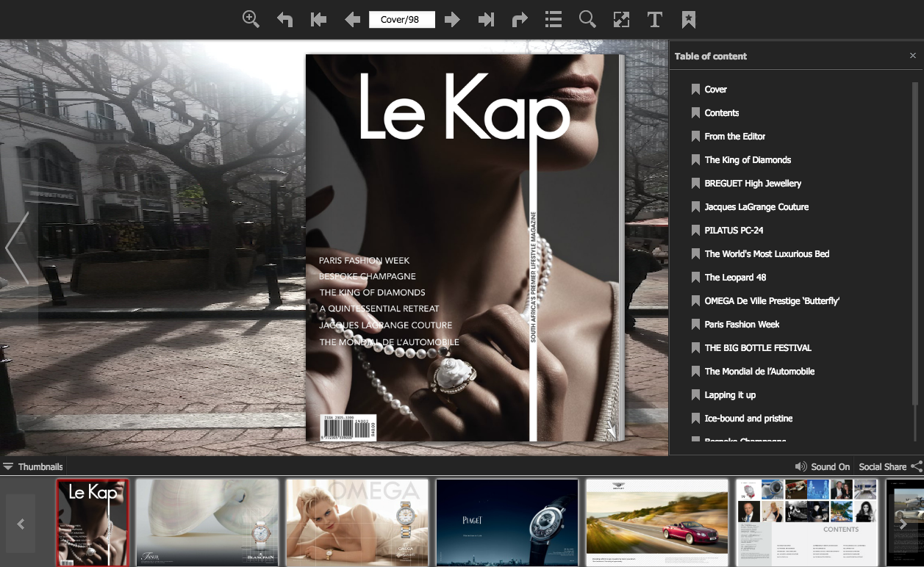Select the Zoom In magnifier tool
Image resolution: width=924 pixels, height=567 pixels.
click(x=250, y=19)
